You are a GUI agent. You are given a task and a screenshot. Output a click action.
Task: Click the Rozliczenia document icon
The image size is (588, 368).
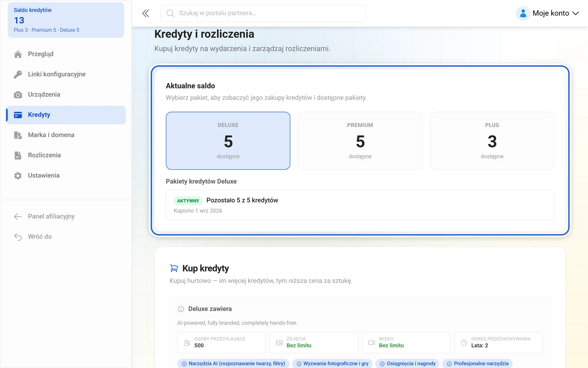[x=18, y=155]
